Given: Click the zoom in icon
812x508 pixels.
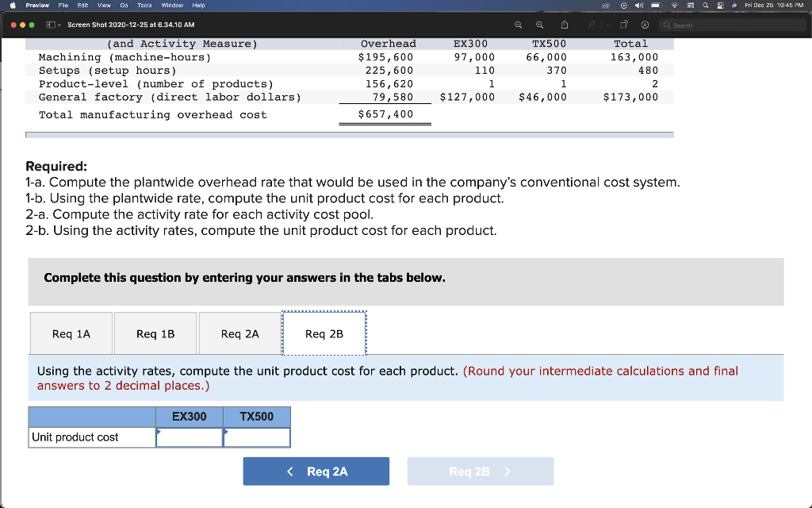Looking at the screenshot, I should [539, 25].
